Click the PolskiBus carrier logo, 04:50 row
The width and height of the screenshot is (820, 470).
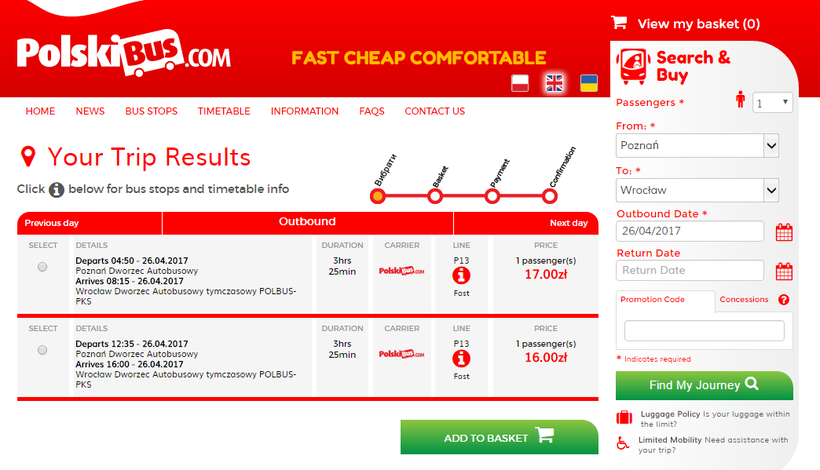pos(402,271)
